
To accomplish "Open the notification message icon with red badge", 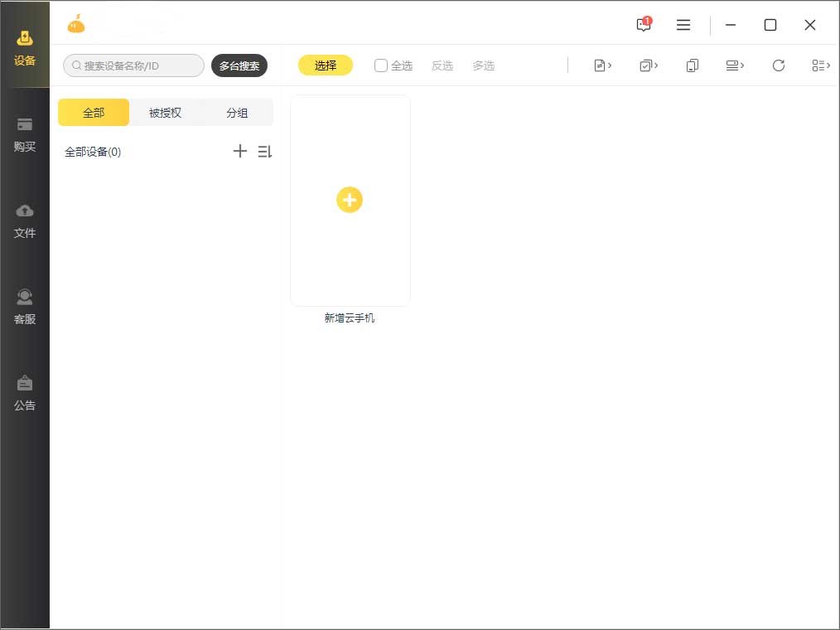I will coord(643,25).
